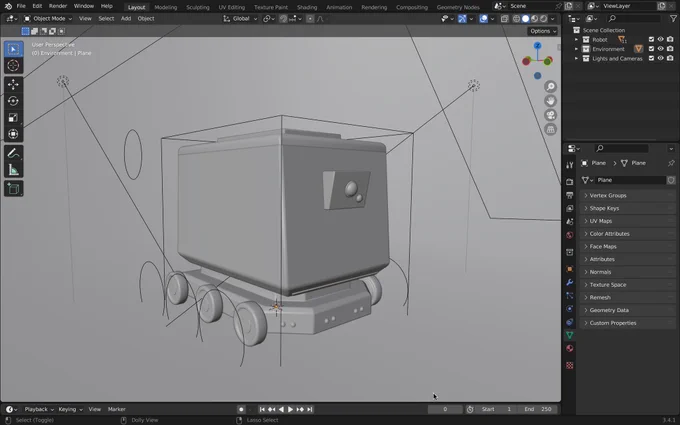Toggle camera view gizmo button
This screenshot has width=680, height=425.
pos(550,115)
